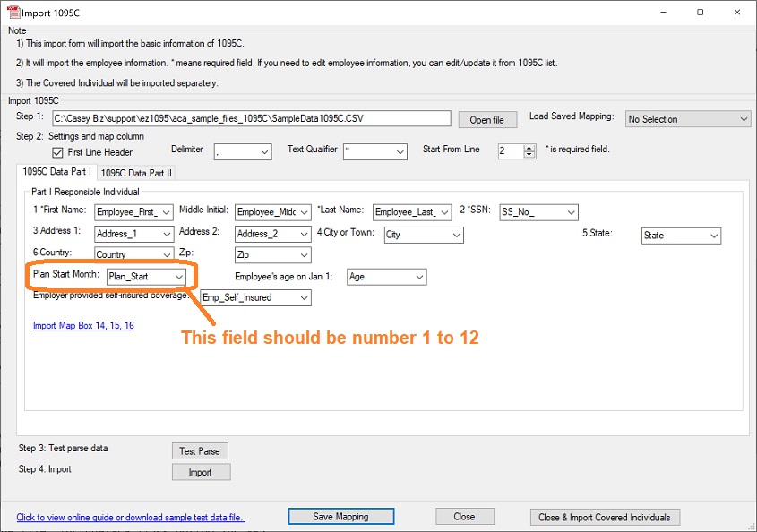The image size is (757, 532).
Task: Open the Employer self-insured coverage dropdown
Action: 255,298
